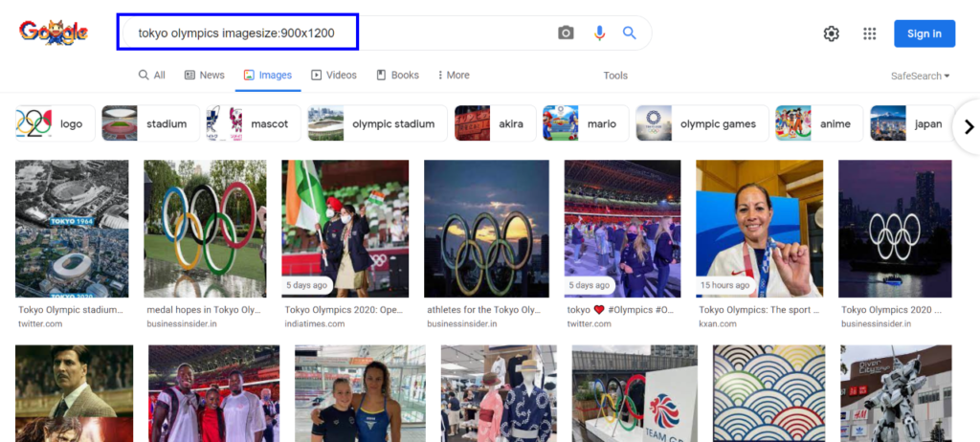Open the man in suit movie image
980x442 pixels.
click(74, 393)
